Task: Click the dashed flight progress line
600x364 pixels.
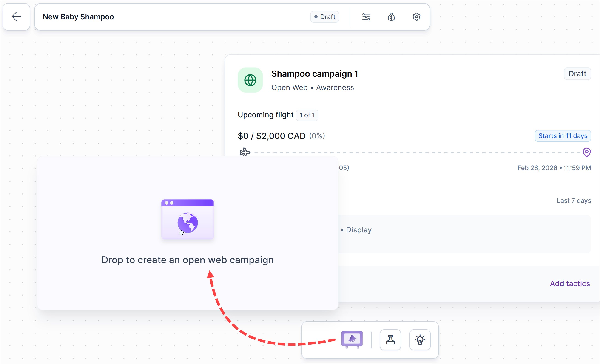Action: pyautogui.click(x=414, y=153)
